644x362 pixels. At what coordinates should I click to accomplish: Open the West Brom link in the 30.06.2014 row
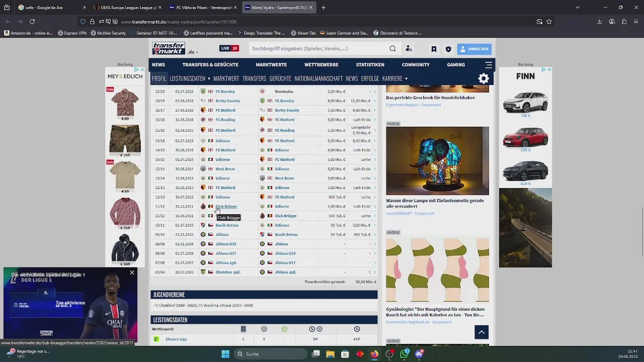click(x=225, y=169)
